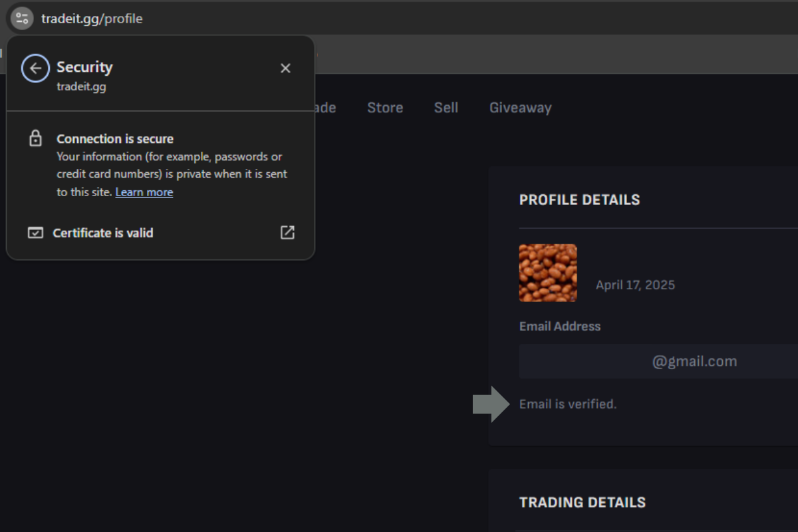Click the PROFILE DETAILS heading
Image resolution: width=798 pixels, height=532 pixels.
point(579,199)
